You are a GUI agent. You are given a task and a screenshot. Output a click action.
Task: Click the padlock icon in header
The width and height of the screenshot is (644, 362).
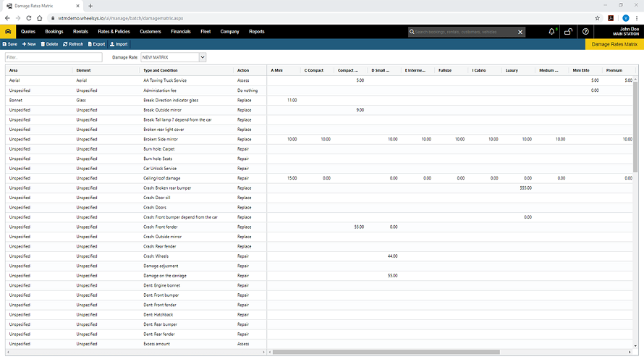[x=569, y=32]
